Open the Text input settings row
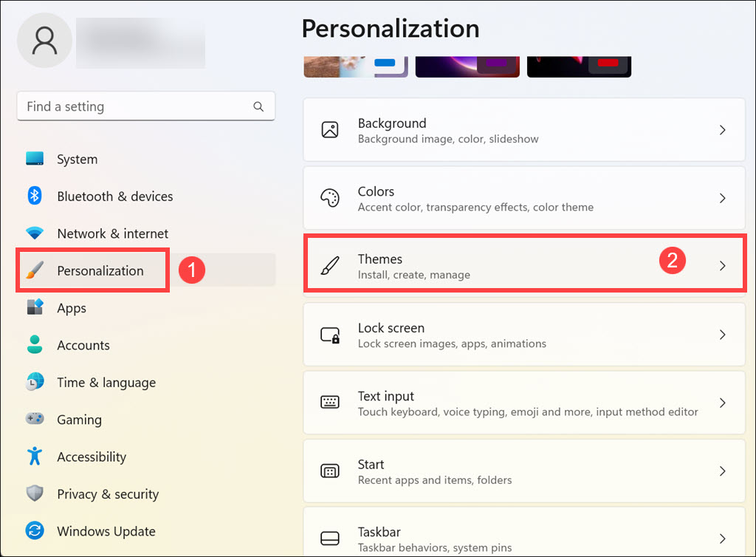The image size is (756, 557). point(523,403)
